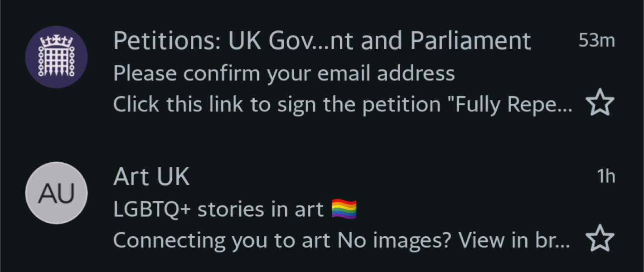
Task: Click the "Art UK" sender name
Action: click(151, 177)
